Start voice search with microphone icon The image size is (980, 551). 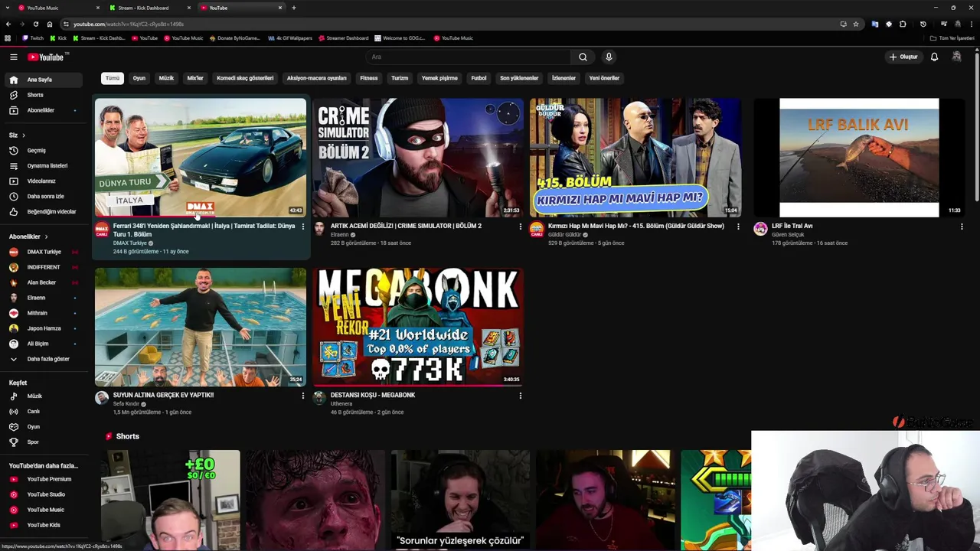pos(609,57)
